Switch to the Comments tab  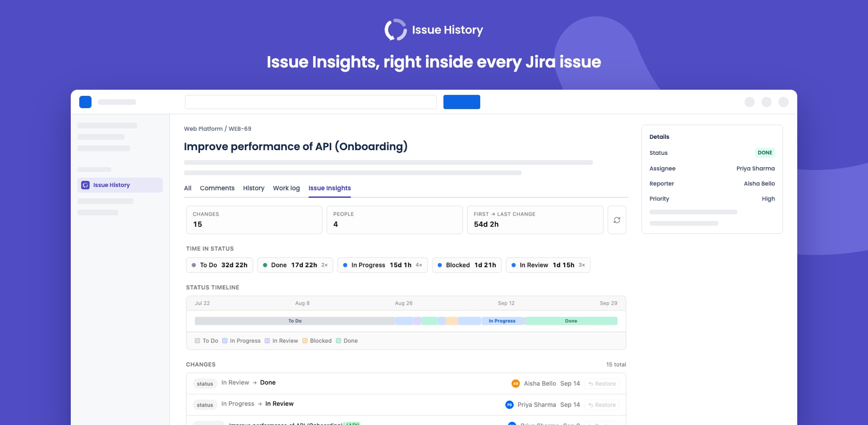pos(217,188)
